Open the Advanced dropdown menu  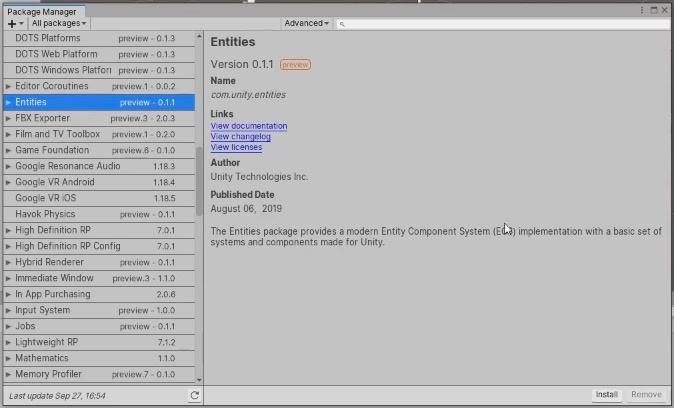(x=306, y=23)
